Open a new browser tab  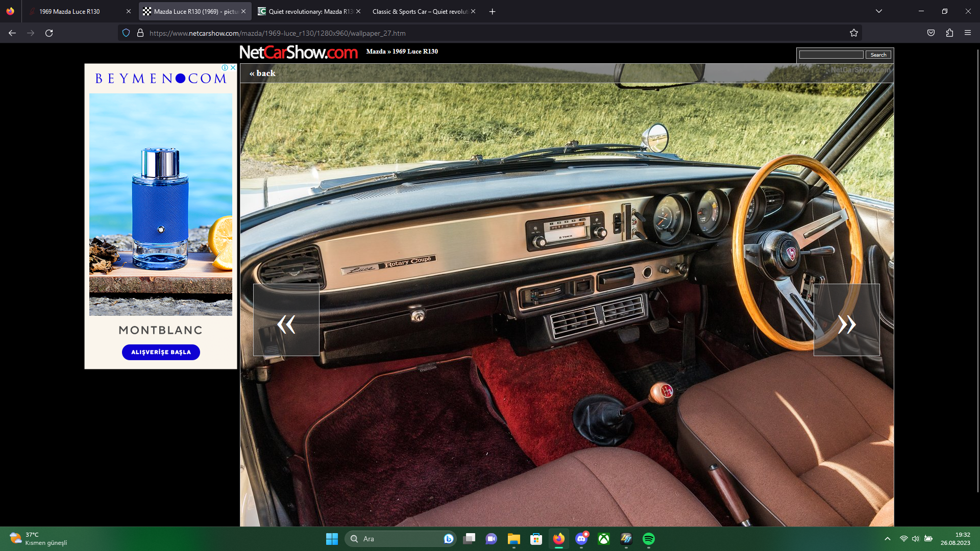[492, 11]
